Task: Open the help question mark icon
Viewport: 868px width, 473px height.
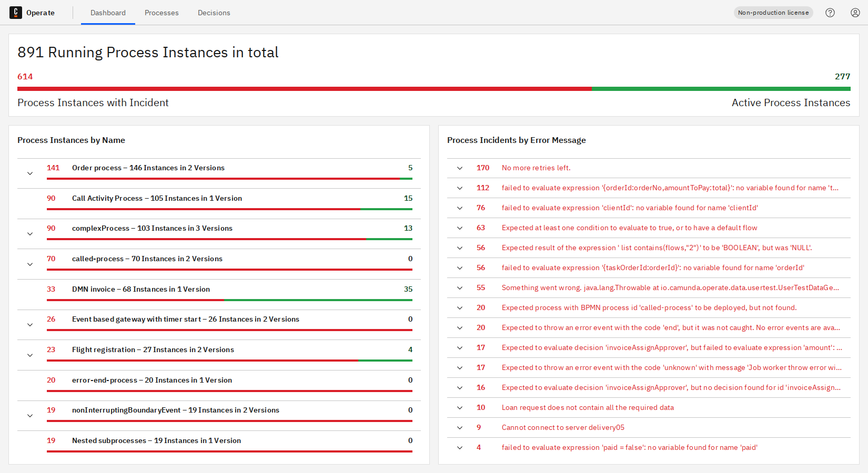Action: click(x=830, y=13)
